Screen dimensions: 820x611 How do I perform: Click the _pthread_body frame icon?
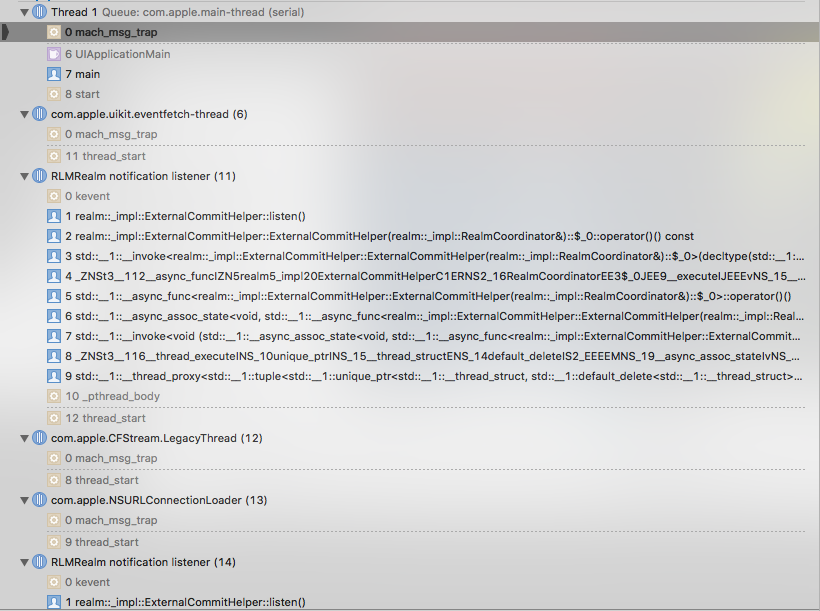[53, 396]
